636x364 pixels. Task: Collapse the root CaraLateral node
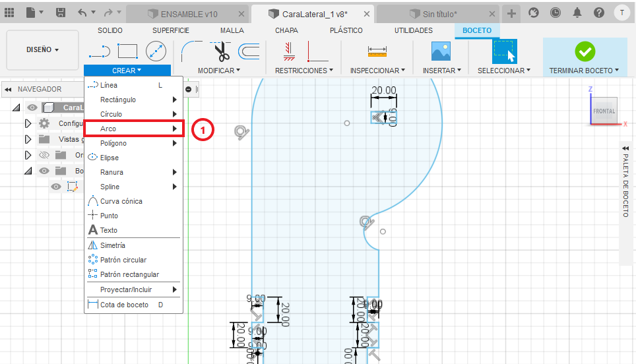tap(16, 108)
